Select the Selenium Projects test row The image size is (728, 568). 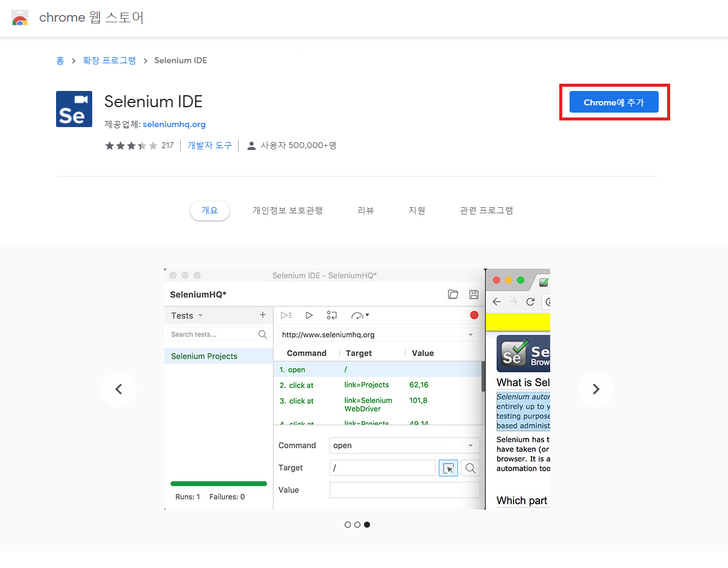click(219, 356)
